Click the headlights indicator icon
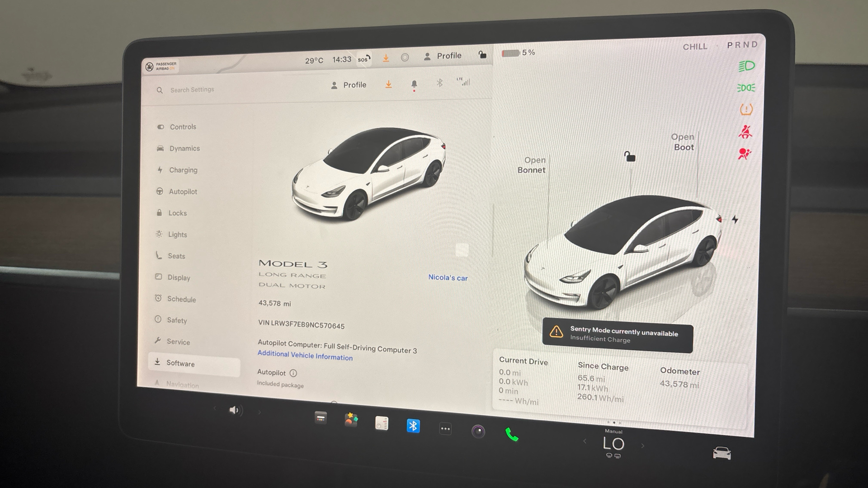Screen dimensions: 868x488 [746, 66]
